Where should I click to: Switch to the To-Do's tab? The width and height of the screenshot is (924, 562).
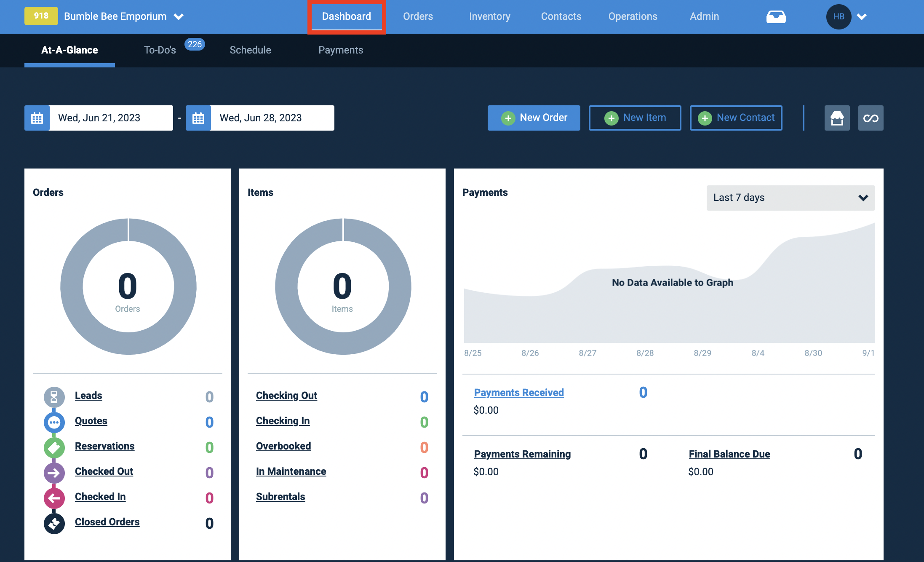tap(160, 50)
